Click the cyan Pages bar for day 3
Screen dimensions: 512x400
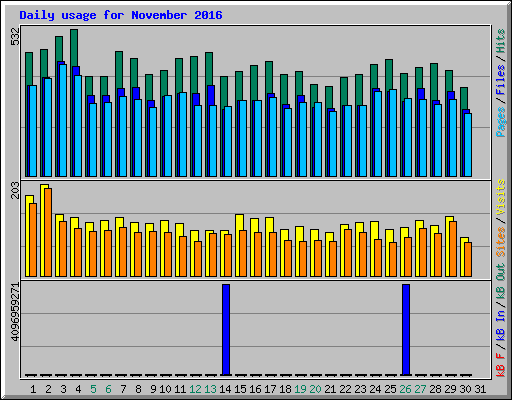tap(63, 120)
